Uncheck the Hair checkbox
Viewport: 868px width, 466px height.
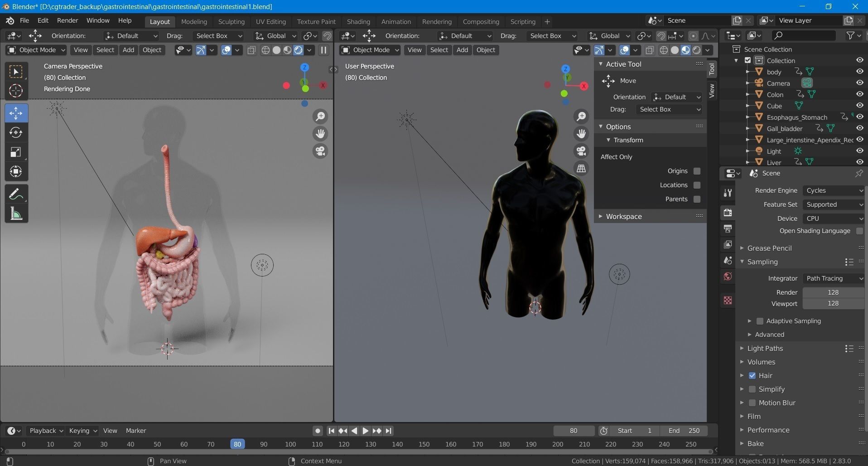pos(752,375)
